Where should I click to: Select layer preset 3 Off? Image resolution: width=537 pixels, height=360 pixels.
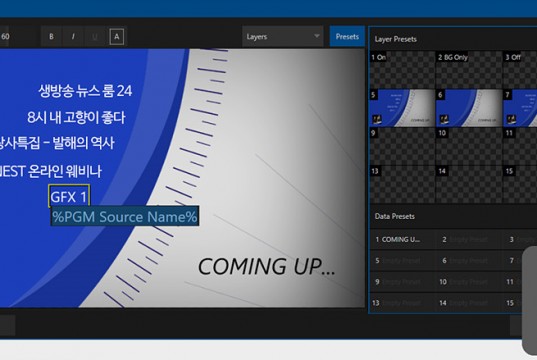coord(520,70)
